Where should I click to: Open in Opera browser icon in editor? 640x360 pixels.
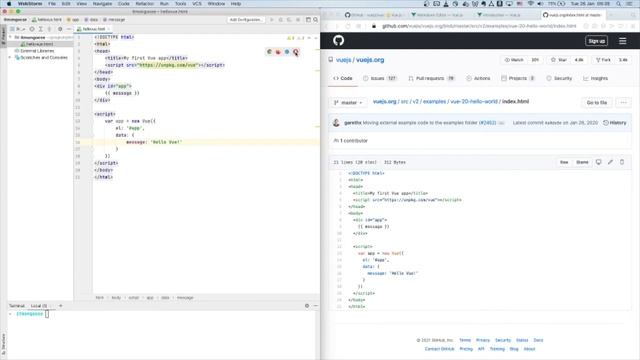click(x=296, y=52)
